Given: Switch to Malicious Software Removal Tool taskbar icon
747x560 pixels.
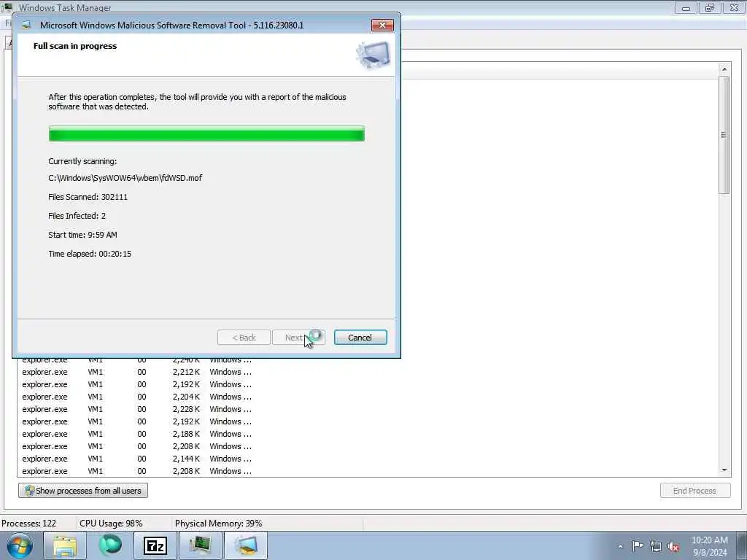Looking at the screenshot, I should coord(246,545).
